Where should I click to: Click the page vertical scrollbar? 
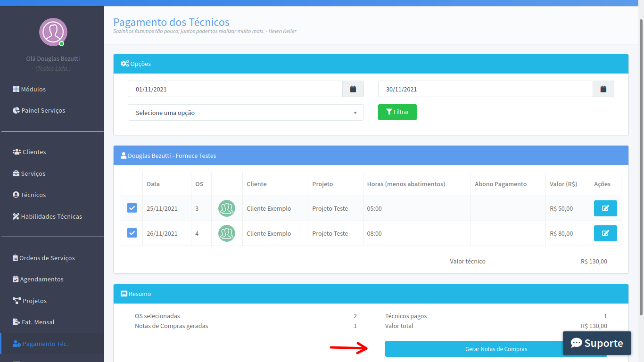pyautogui.click(x=641, y=167)
